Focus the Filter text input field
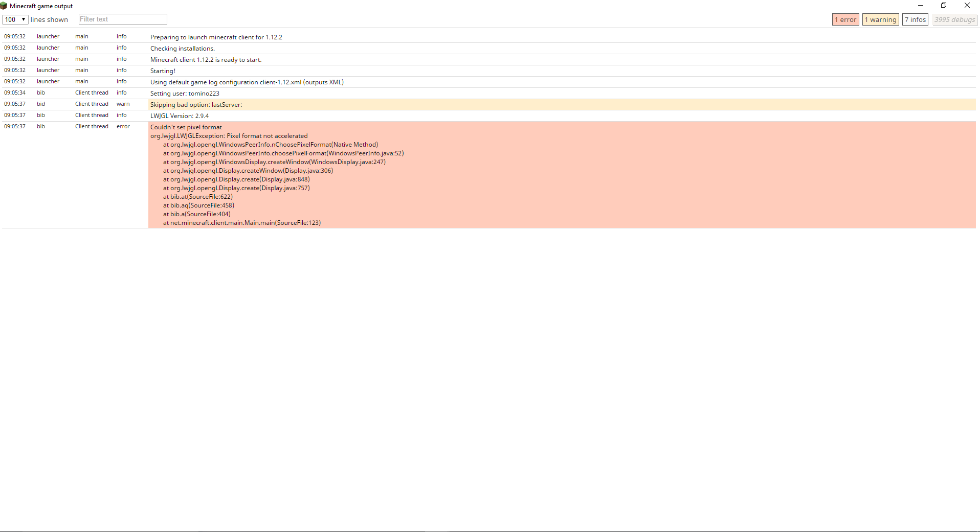Image resolution: width=980 pixels, height=532 pixels. click(x=123, y=19)
